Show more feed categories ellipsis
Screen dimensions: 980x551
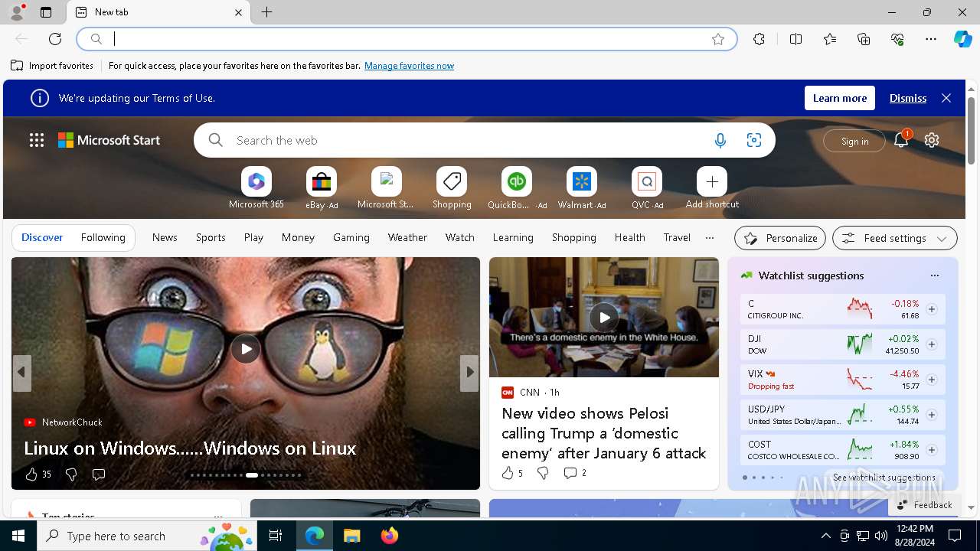coord(710,238)
